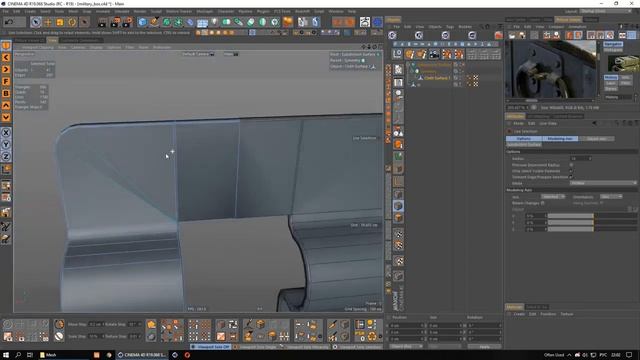This screenshot has width=640, height=360.
Task: Open the MoGraph menu
Action: click(x=204, y=11)
